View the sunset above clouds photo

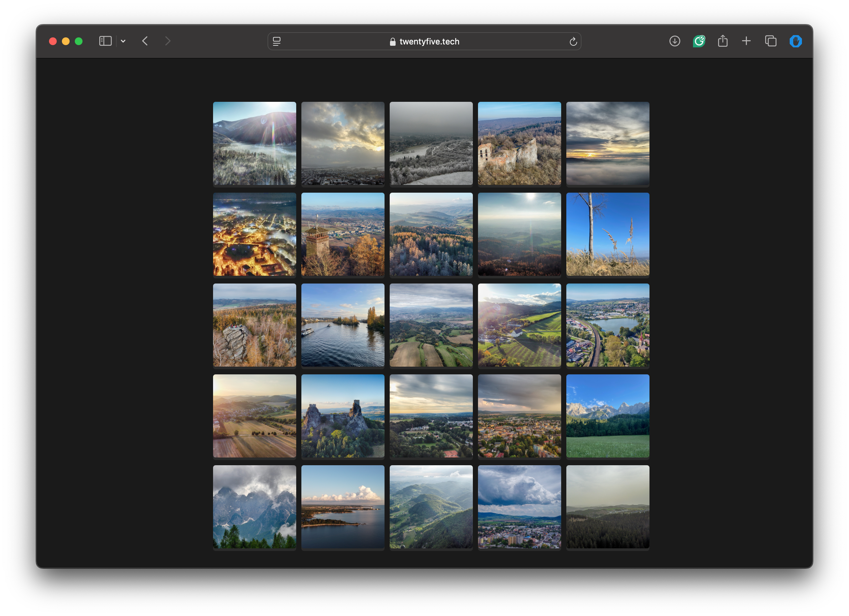click(x=608, y=144)
